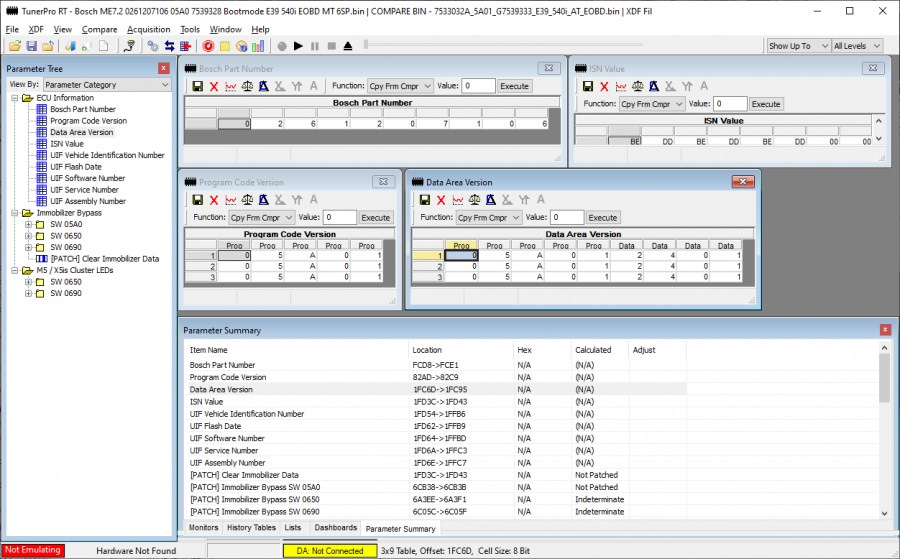This screenshot has width=900, height=559.
Task: Select UIF Flash Date in the parameter tree
Action: [x=76, y=167]
